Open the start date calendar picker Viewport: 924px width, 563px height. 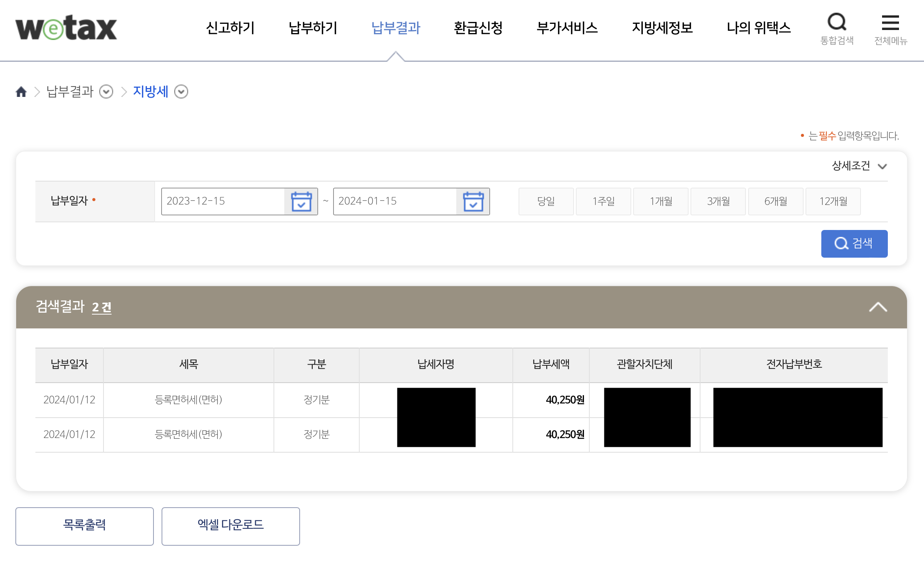click(301, 202)
